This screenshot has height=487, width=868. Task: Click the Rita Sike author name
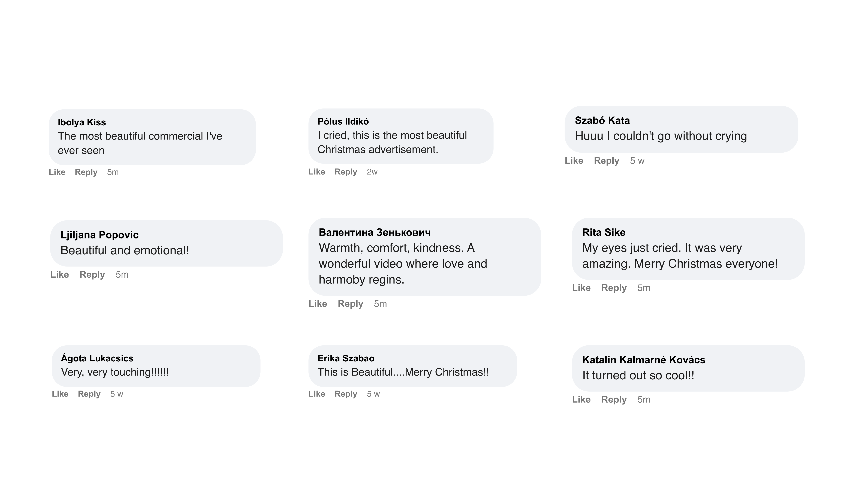604,232
